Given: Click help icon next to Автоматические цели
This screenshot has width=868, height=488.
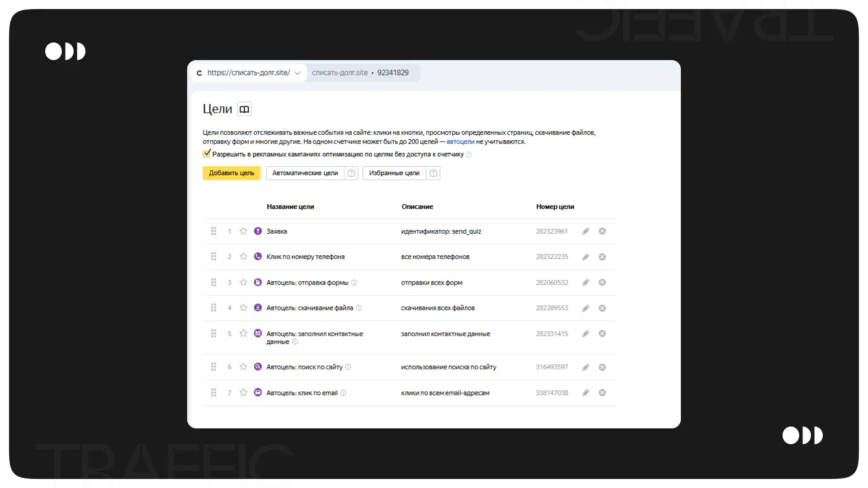Looking at the screenshot, I should click(x=351, y=173).
